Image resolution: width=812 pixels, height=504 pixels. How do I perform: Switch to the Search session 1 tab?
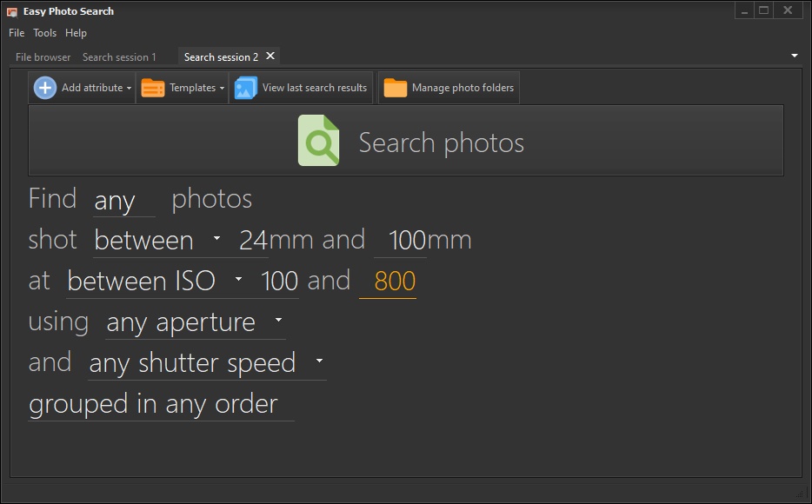[x=119, y=56]
